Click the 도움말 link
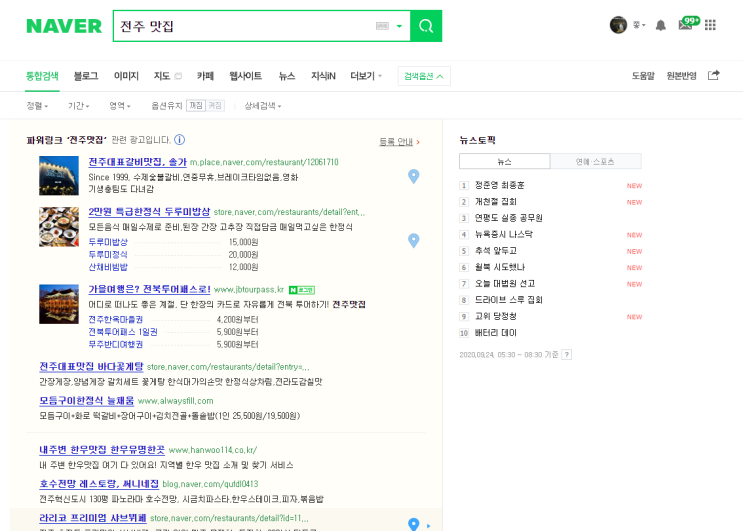The image size is (743, 531). pos(643,76)
